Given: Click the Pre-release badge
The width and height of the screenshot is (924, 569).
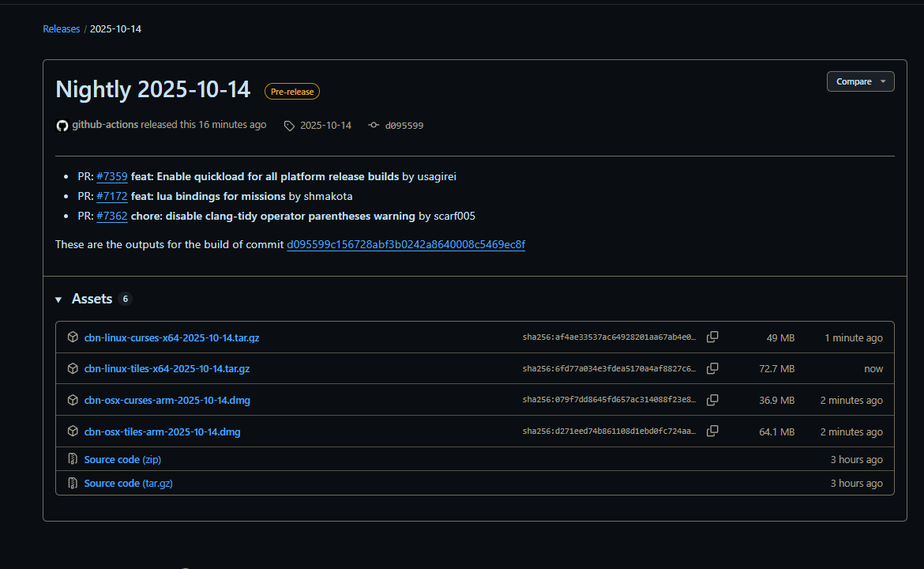Looking at the screenshot, I should pos(291,92).
